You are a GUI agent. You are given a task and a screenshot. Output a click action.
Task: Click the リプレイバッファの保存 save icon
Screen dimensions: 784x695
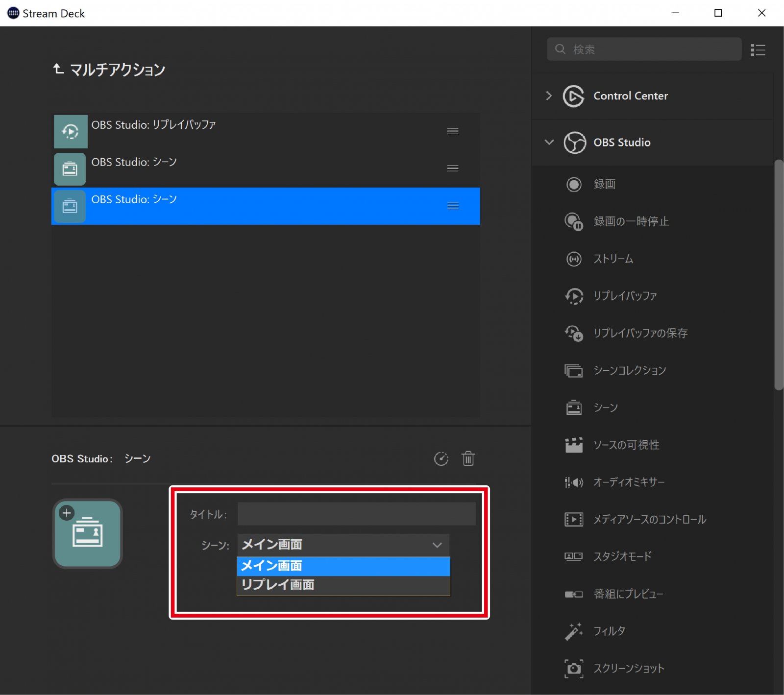[574, 334]
